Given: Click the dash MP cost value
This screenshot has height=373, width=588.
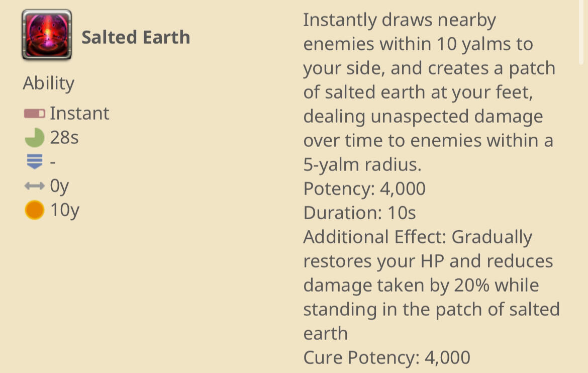Looking at the screenshot, I should point(53,162).
